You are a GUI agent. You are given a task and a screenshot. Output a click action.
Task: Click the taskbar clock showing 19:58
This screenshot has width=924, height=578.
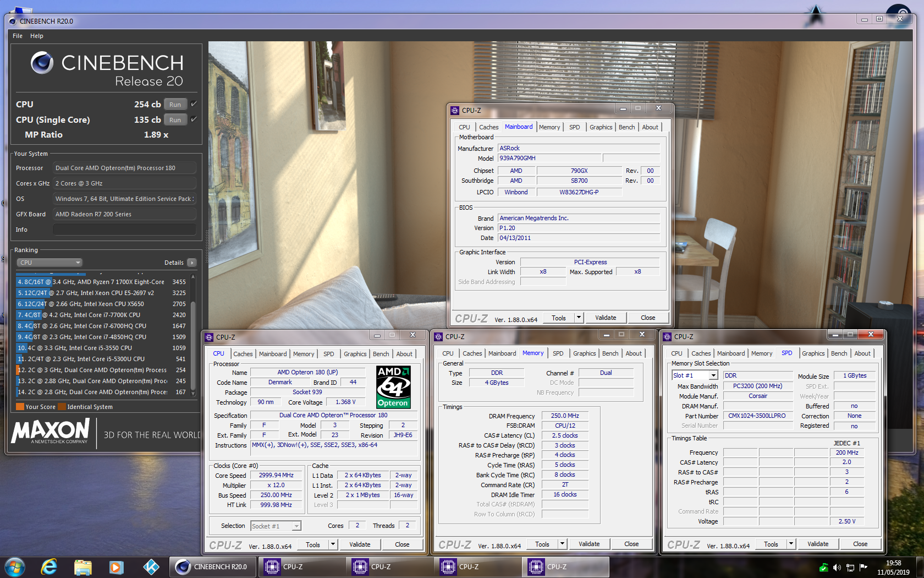coord(893,568)
